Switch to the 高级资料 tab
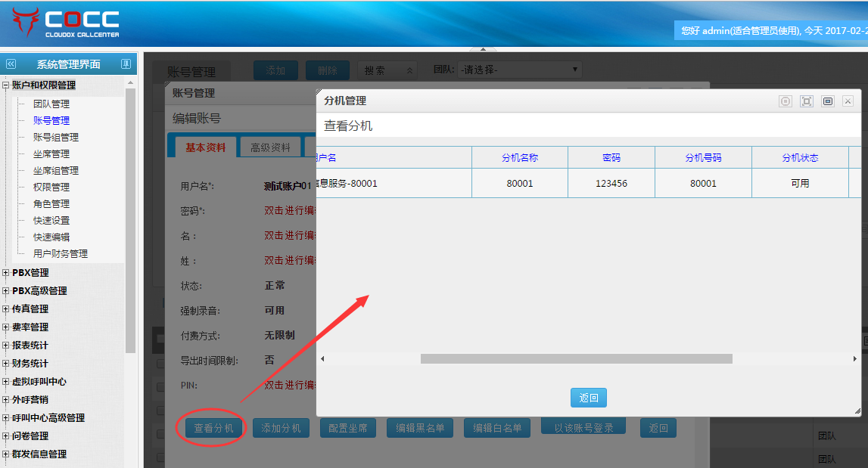Viewport: 868px width, 468px height. pyautogui.click(x=270, y=147)
